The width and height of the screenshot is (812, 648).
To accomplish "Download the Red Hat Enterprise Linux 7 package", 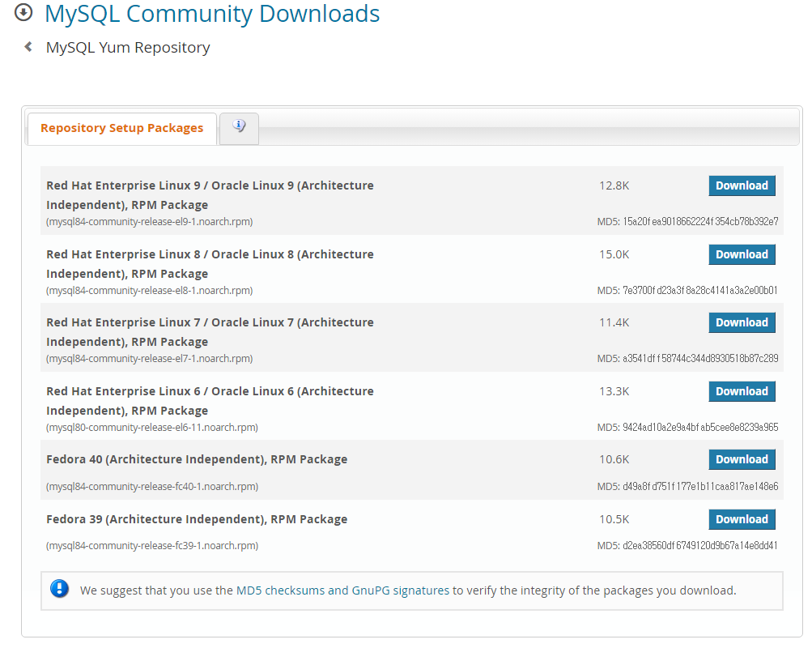I will point(742,322).
